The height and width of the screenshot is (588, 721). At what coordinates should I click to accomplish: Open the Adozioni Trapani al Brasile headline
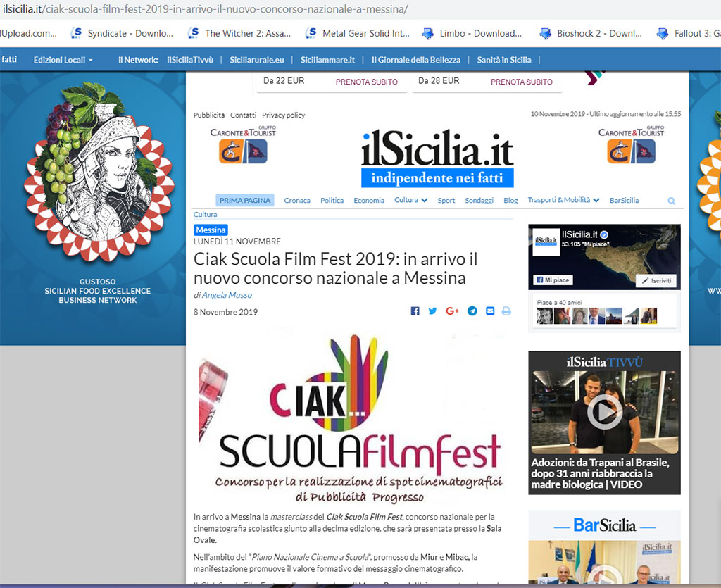coord(600,473)
